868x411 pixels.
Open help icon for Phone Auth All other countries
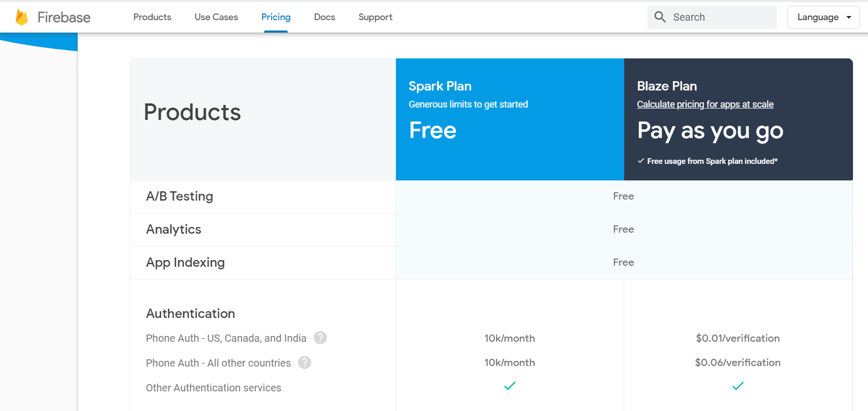(305, 362)
